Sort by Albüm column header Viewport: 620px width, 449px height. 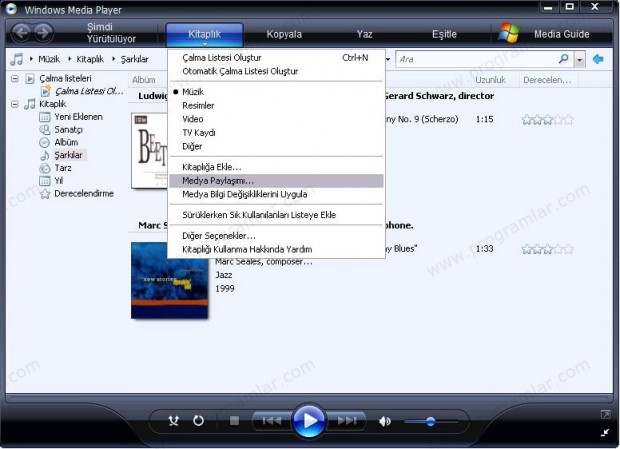pos(144,80)
